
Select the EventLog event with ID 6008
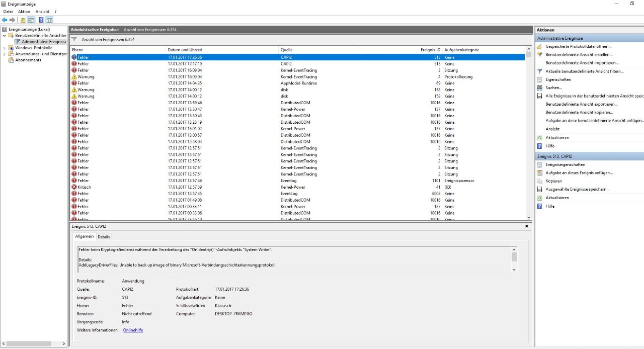point(298,194)
